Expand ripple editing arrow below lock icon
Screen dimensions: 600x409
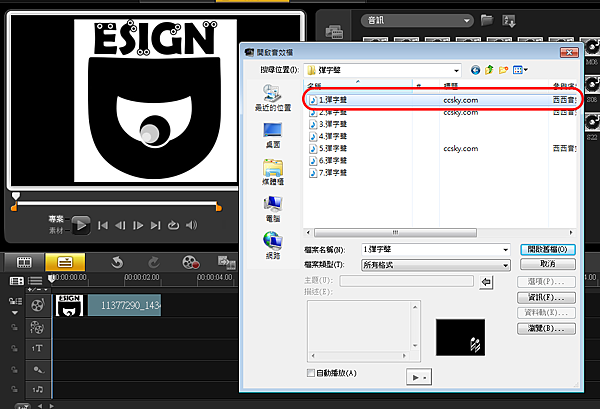[x=15, y=313]
